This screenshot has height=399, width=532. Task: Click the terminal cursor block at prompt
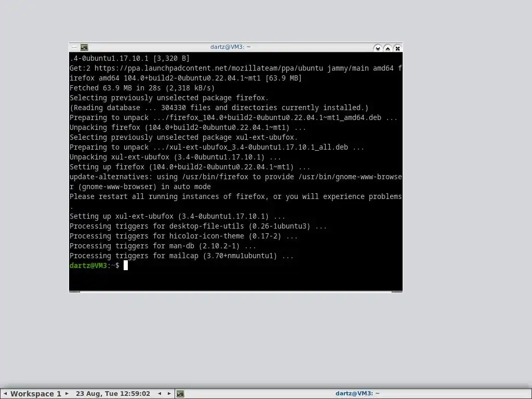coord(126,265)
